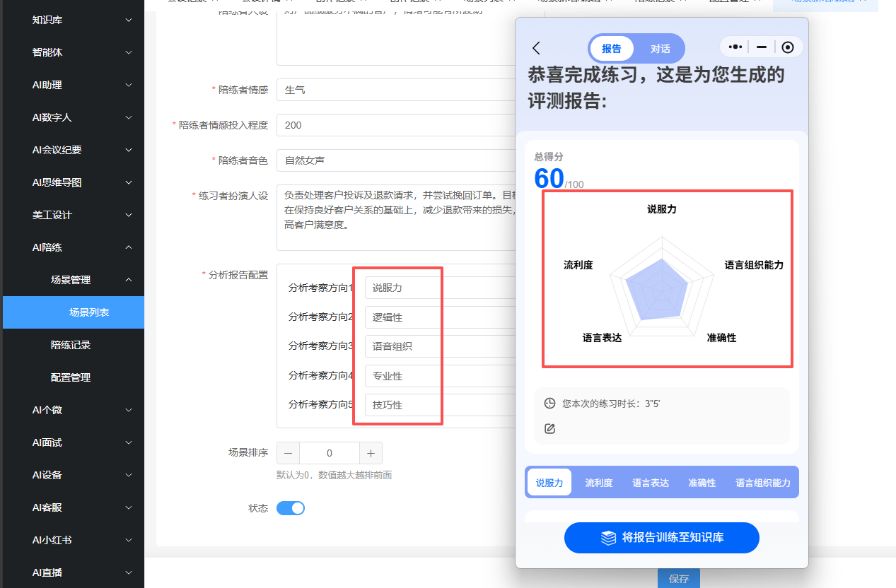Click the 将报告训练至知识库 button
Screen dimensions: 896x588
[661, 538]
